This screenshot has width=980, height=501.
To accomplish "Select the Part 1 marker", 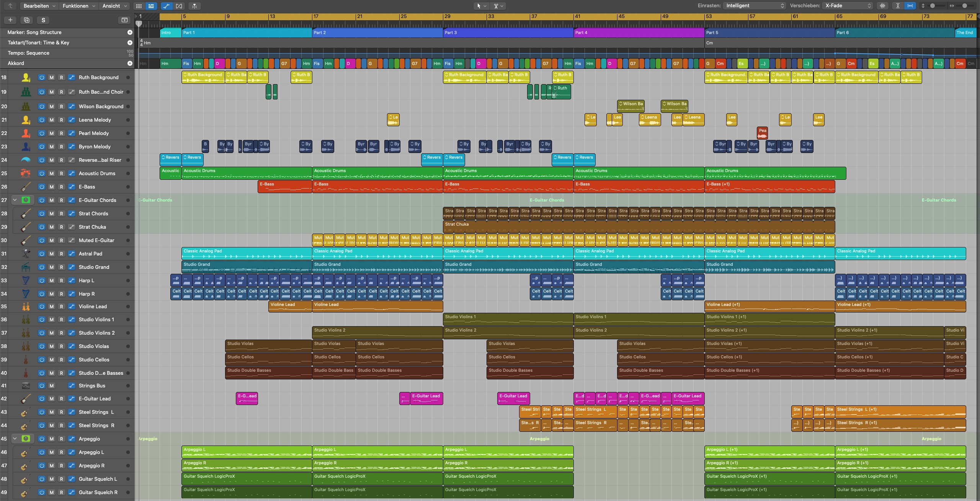I will [x=247, y=33].
